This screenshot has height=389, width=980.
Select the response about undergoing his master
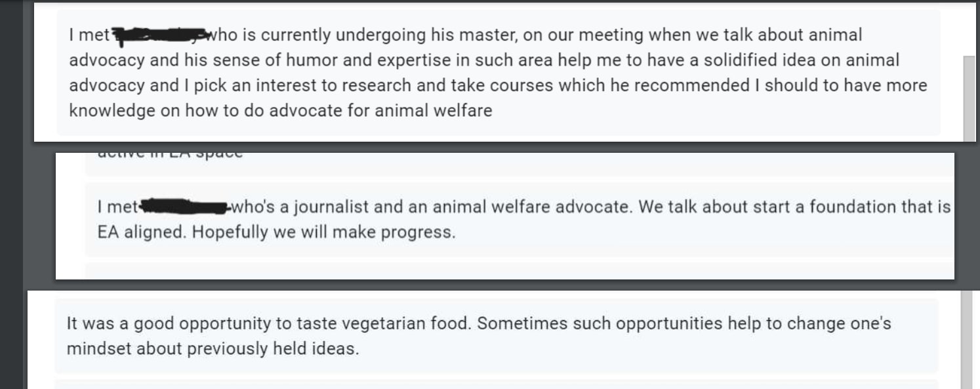[499, 72]
